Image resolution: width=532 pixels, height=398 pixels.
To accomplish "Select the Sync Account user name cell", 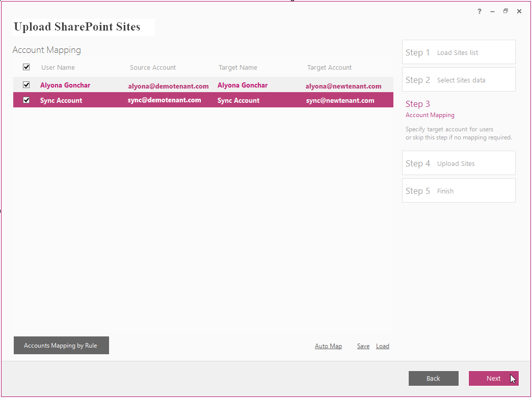I will coord(61,100).
